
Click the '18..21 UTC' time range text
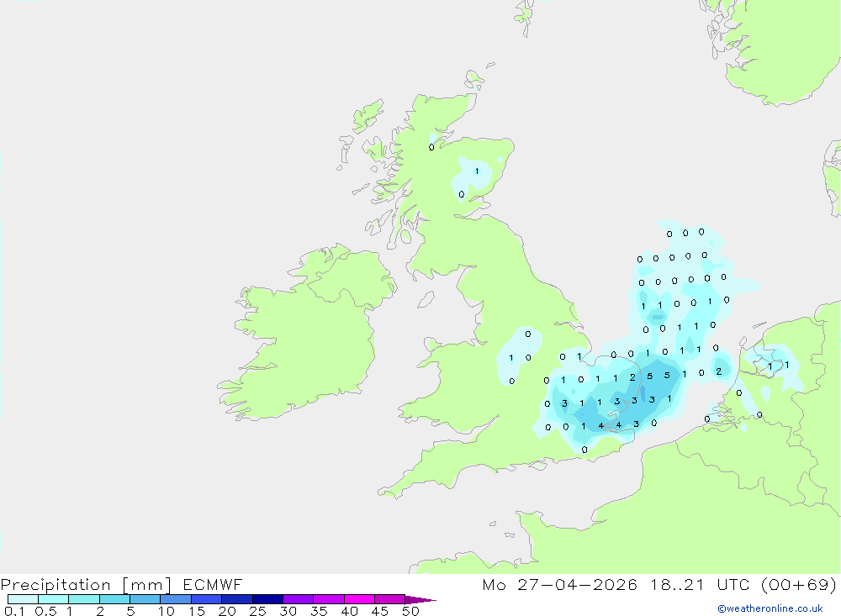coord(701,584)
